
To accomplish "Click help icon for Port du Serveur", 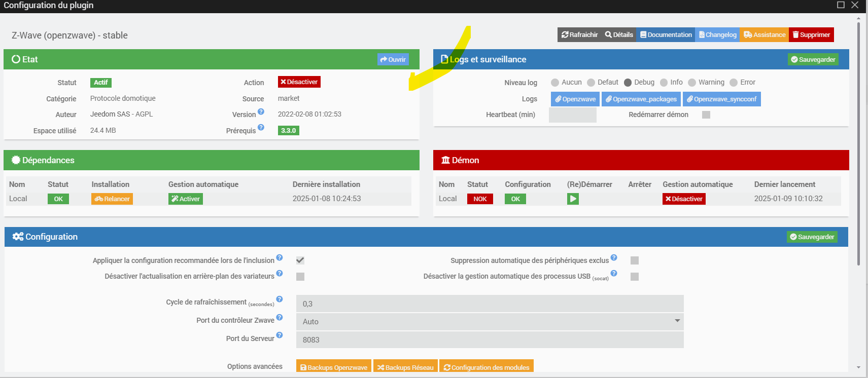I will (x=280, y=335).
